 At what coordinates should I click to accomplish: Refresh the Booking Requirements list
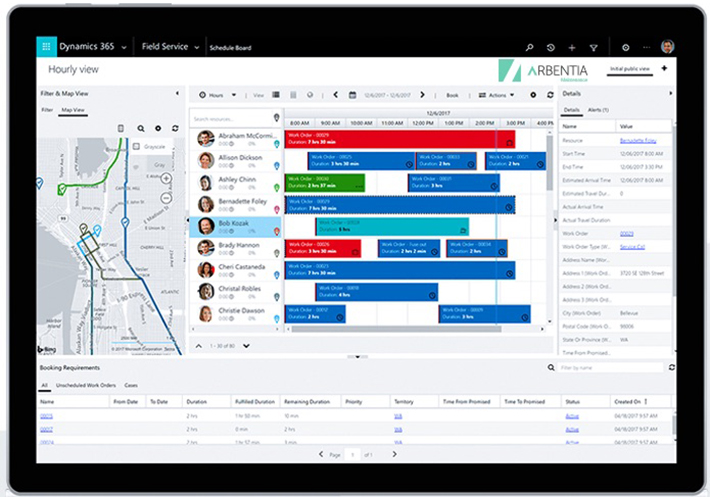(x=672, y=367)
